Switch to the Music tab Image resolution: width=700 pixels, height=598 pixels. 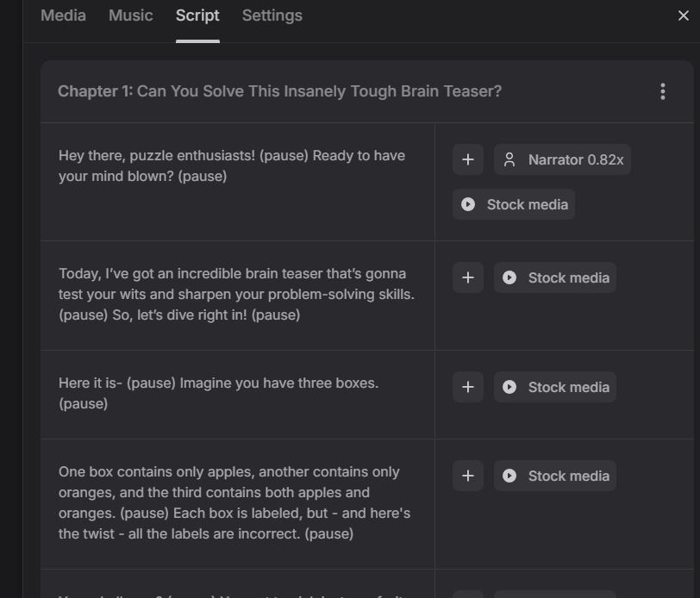click(x=130, y=16)
